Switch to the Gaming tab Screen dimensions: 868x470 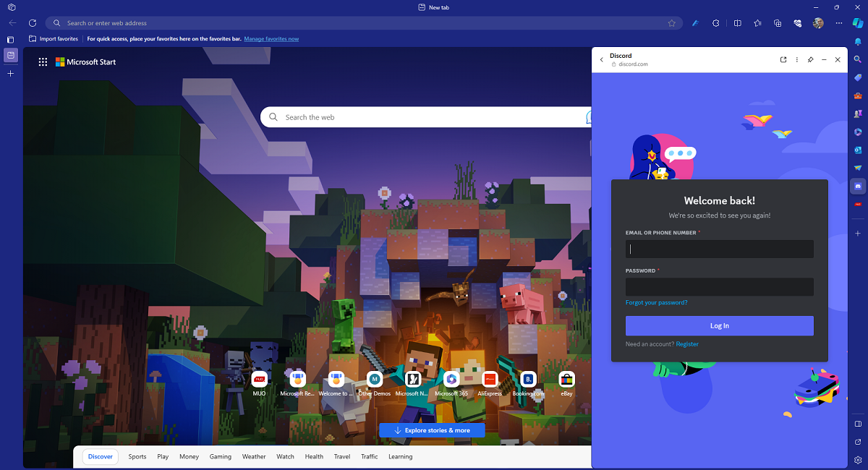click(221, 456)
